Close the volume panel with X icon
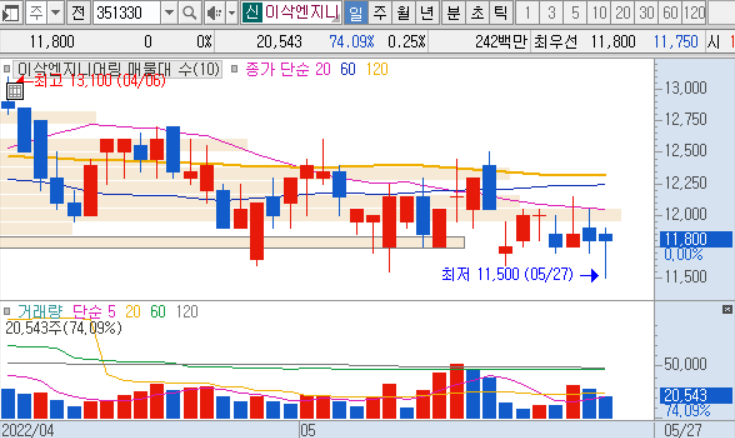Image resolution: width=735 pixels, height=438 pixels. pyautogui.click(x=727, y=310)
